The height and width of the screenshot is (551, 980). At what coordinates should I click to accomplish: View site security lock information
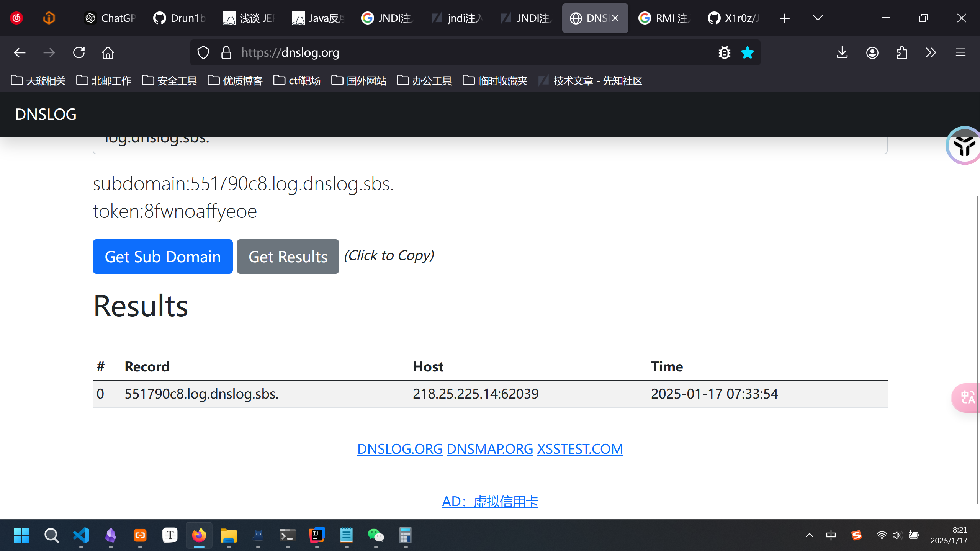[x=226, y=52]
